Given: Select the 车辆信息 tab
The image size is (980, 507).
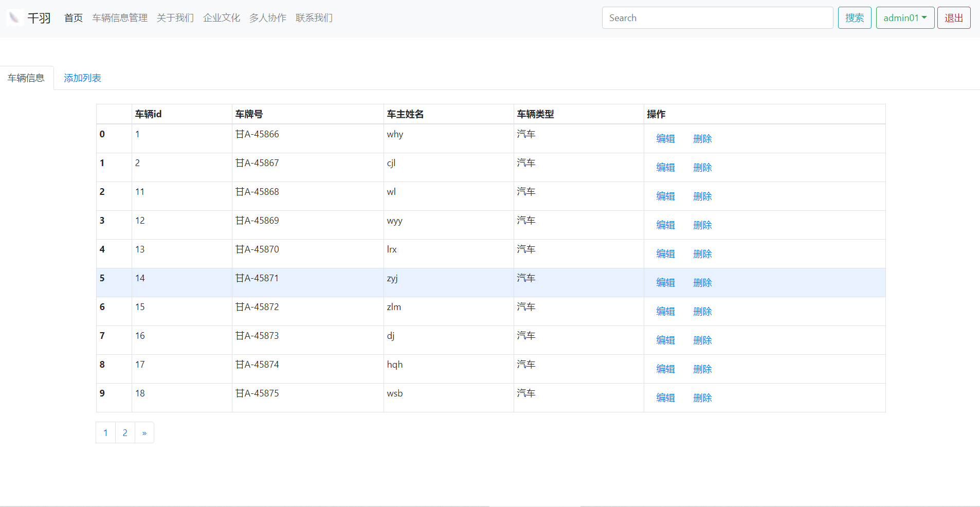Looking at the screenshot, I should [x=26, y=78].
